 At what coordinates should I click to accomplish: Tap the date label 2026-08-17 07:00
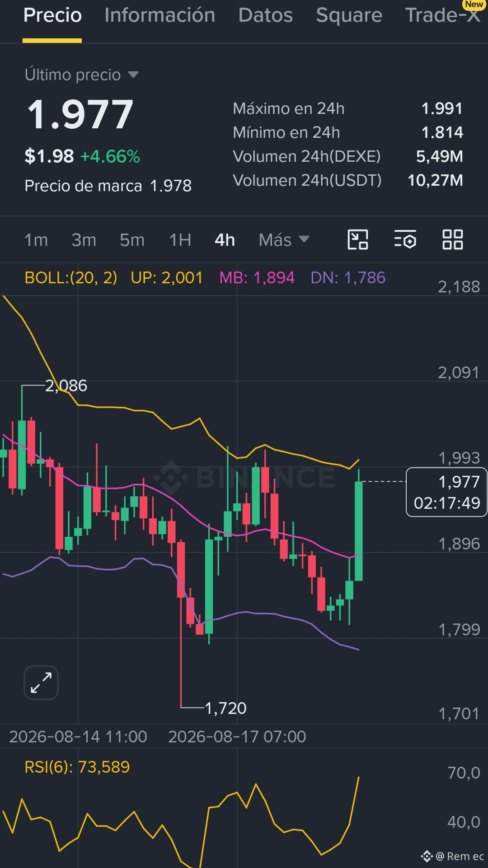pyautogui.click(x=237, y=737)
